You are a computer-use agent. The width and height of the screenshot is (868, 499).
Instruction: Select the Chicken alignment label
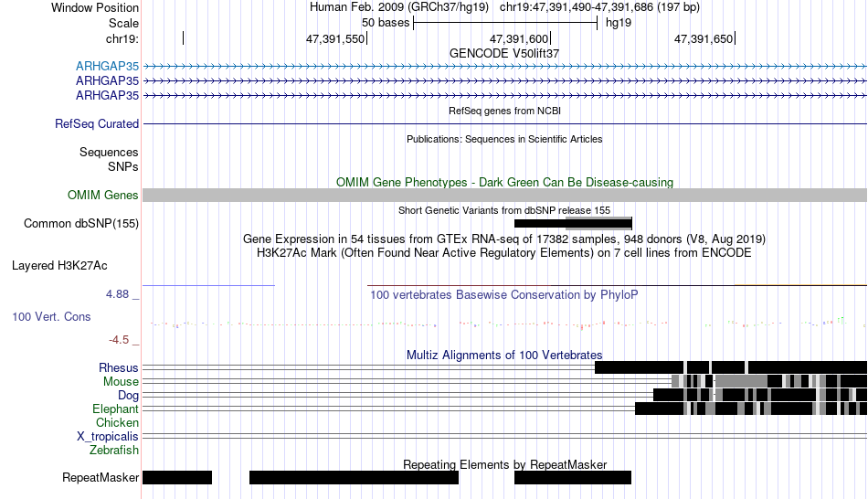tap(117, 422)
